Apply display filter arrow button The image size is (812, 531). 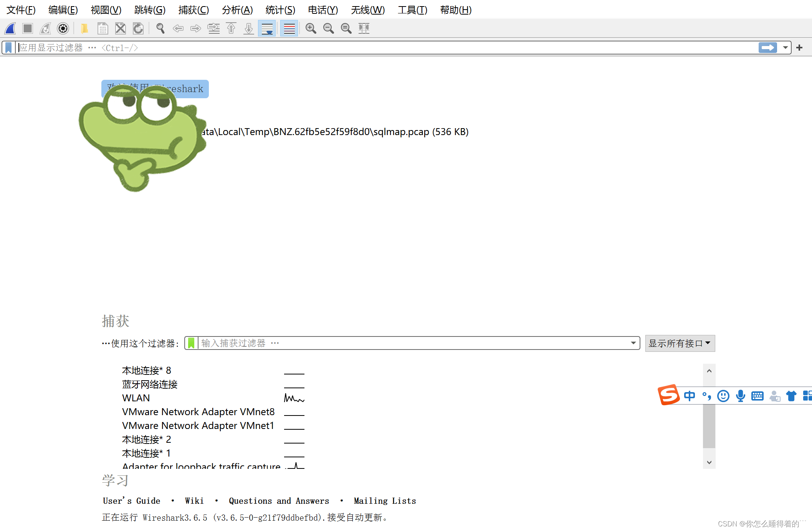click(x=767, y=48)
